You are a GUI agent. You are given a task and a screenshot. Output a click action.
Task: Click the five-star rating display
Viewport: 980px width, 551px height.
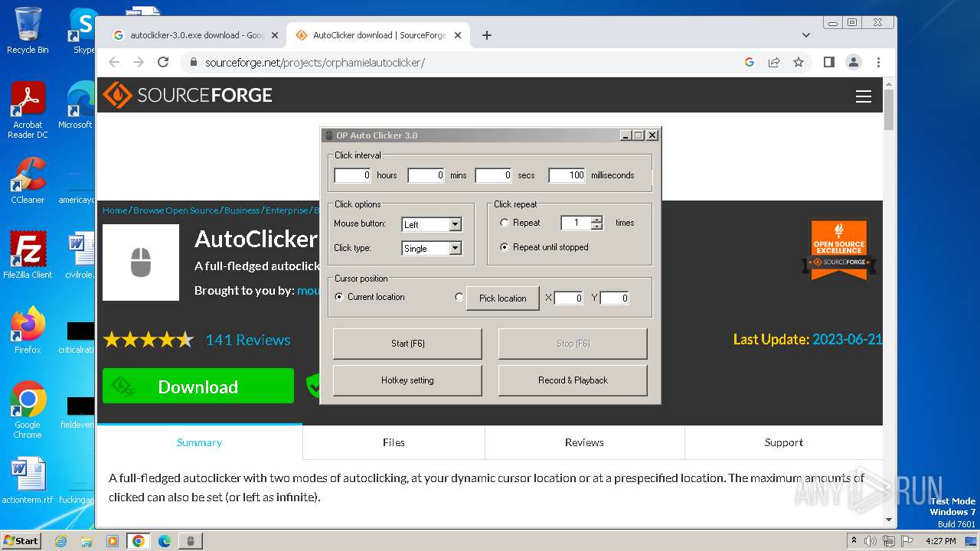(x=149, y=340)
